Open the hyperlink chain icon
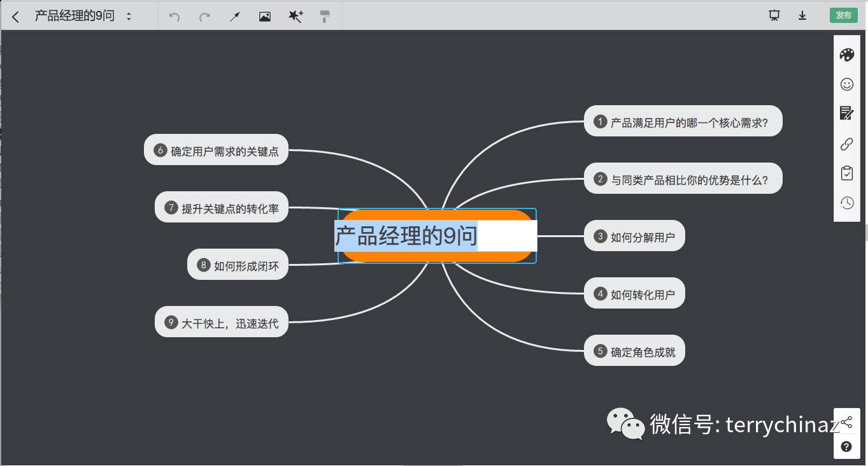 tap(847, 144)
